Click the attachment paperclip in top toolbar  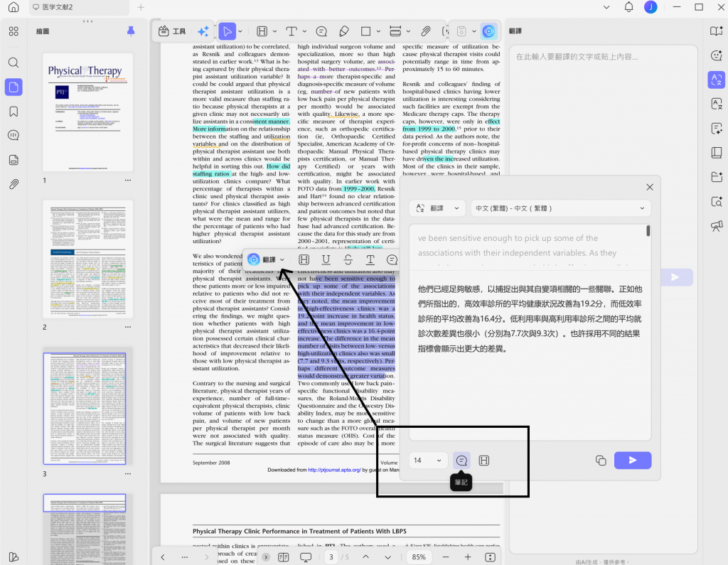click(425, 31)
